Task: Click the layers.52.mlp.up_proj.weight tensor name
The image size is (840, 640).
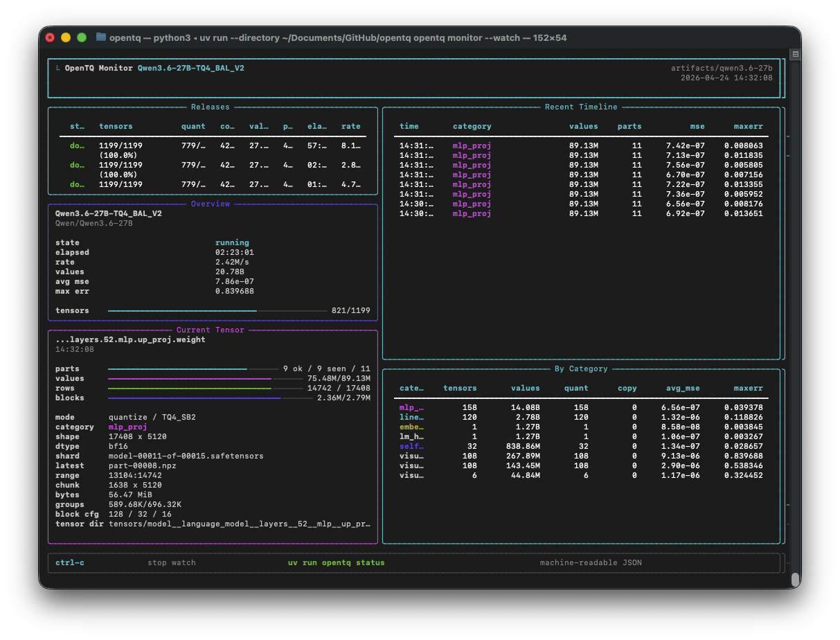Action: click(130, 340)
